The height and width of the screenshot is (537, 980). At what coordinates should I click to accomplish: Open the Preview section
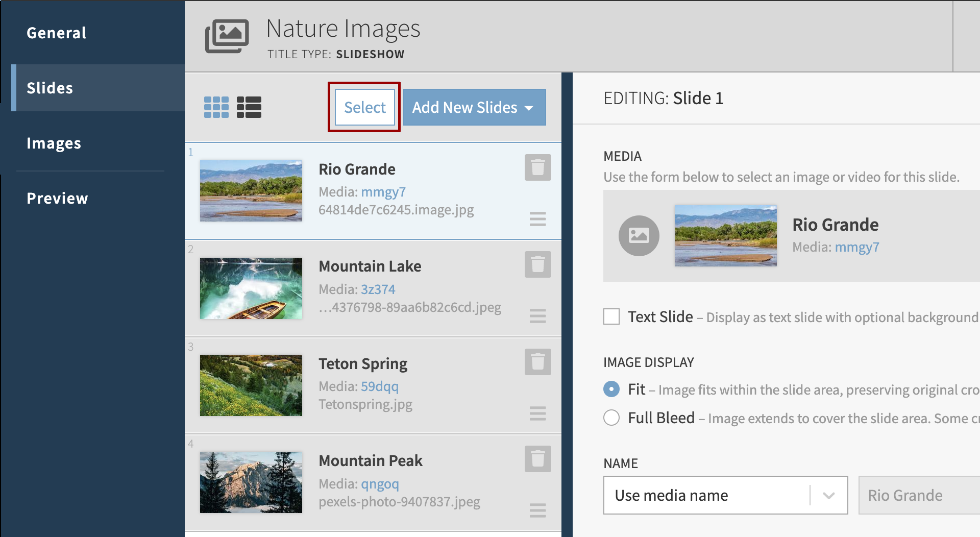click(x=57, y=199)
